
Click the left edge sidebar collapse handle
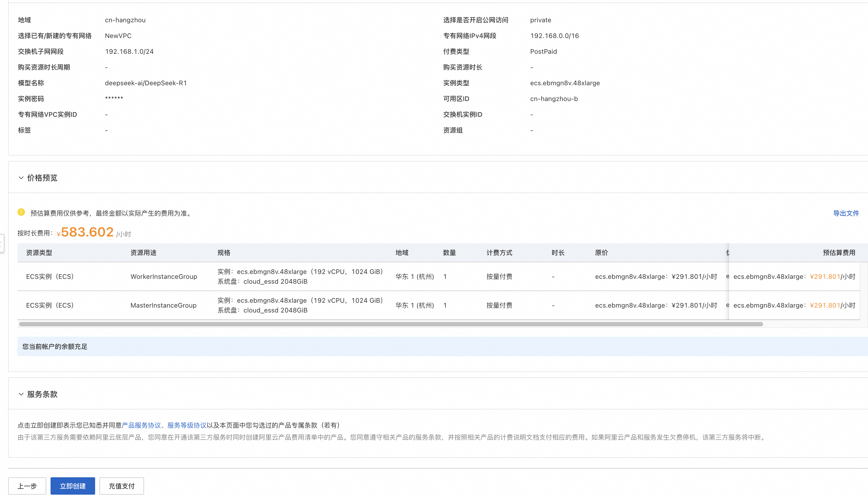[x=1, y=243]
